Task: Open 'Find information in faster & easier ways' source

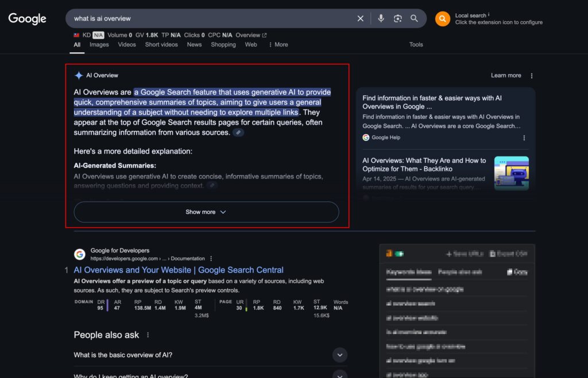Action: click(432, 102)
